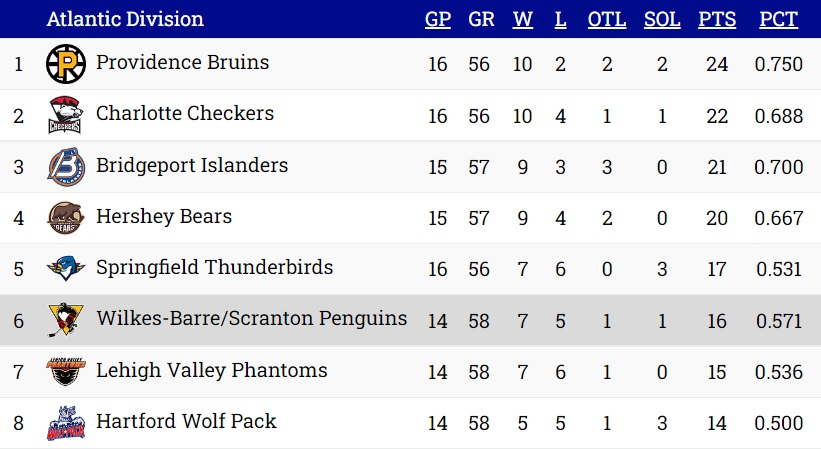Click the Springfield Thunderbirds logo
The width and height of the screenshot is (821, 449).
coord(65,268)
